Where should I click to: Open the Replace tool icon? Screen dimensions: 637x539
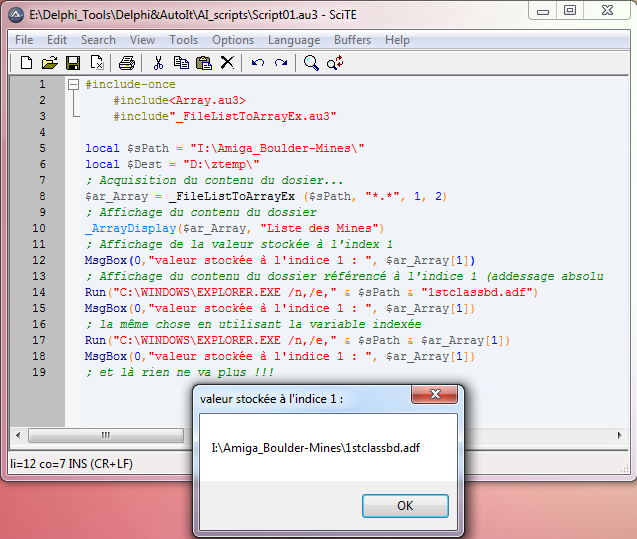tap(335, 63)
